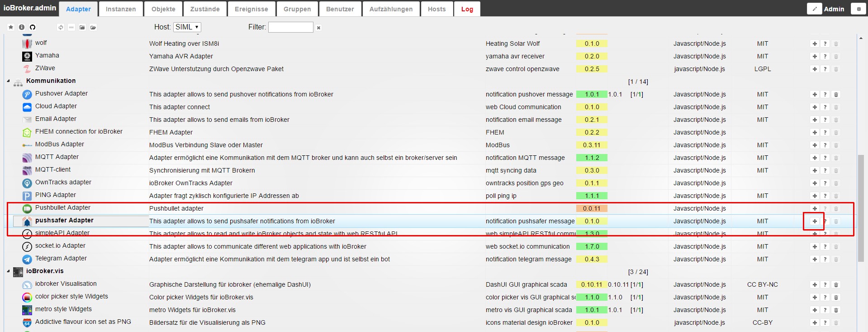Screen dimensions: 868x332
Task: Open the Ereignisse tab
Action: coord(251,9)
